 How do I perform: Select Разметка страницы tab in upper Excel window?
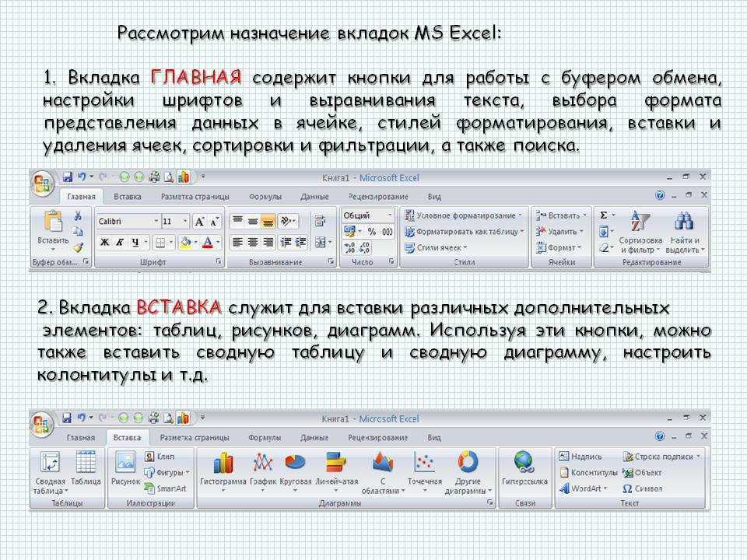(x=195, y=197)
